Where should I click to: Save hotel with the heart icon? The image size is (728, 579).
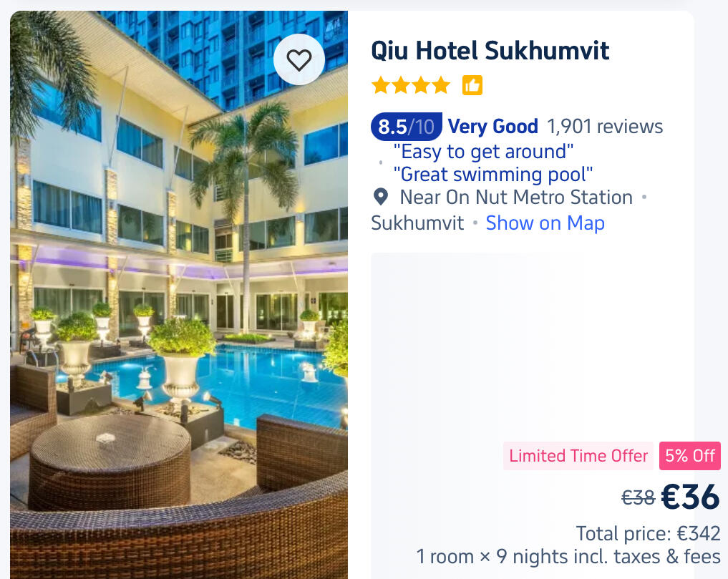click(x=299, y=60)
